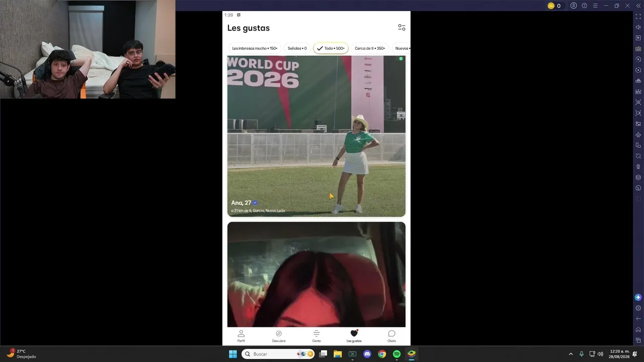Open Task View from the taskbar
644x362 pixels.
[323, 354]
